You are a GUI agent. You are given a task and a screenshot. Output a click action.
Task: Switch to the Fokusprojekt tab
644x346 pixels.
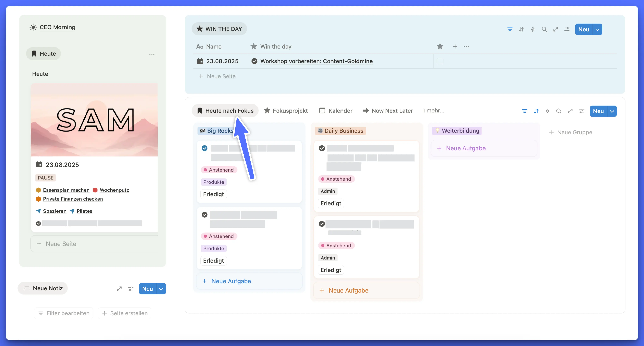coord(286,111)
